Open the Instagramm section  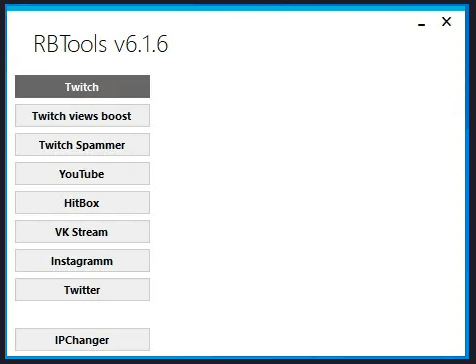point(82,261)
